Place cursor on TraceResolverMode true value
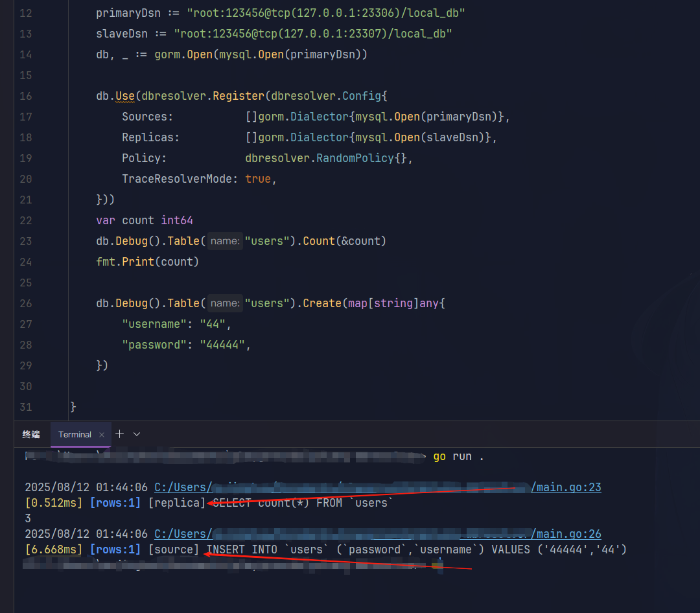The height and width of the screenshot is (613, 700). pyautogui.click(x=258, y=179)
